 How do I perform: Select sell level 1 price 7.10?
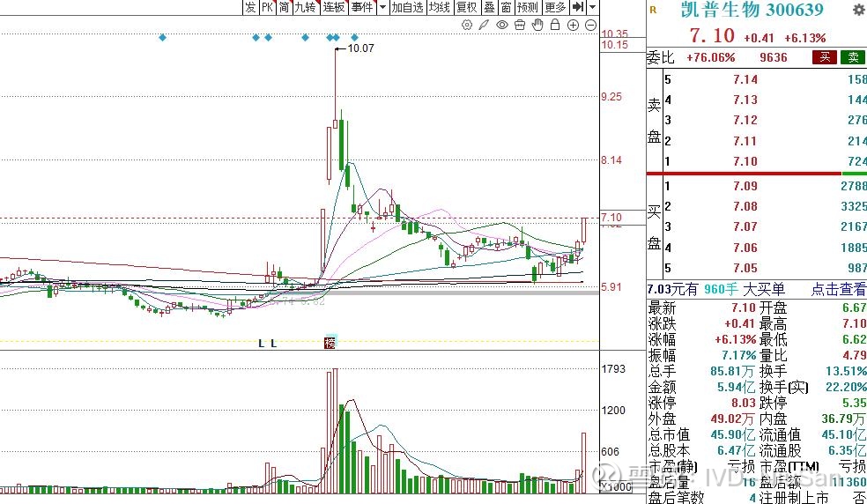[x=745, y=161]
